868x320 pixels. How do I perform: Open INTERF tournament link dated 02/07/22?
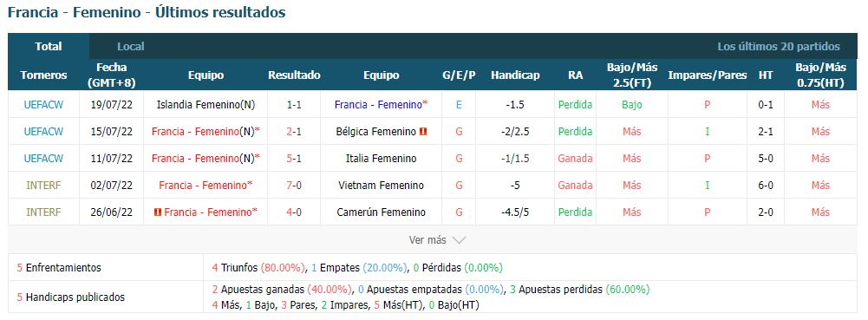[43, 186]
